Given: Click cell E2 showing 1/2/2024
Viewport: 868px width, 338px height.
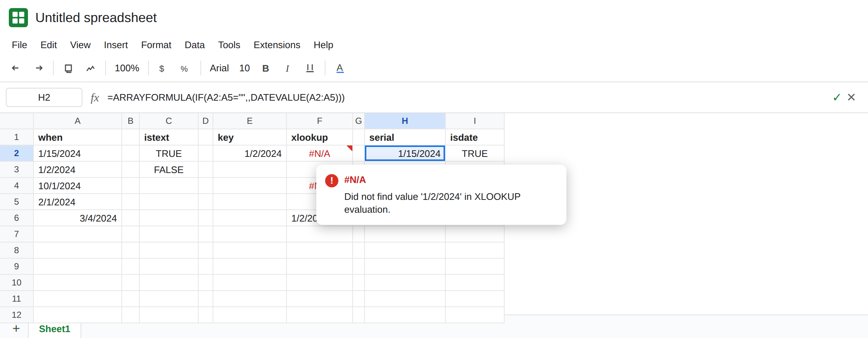Looking at the screenshot, I should pyautogui.click(x=250, y=153).
